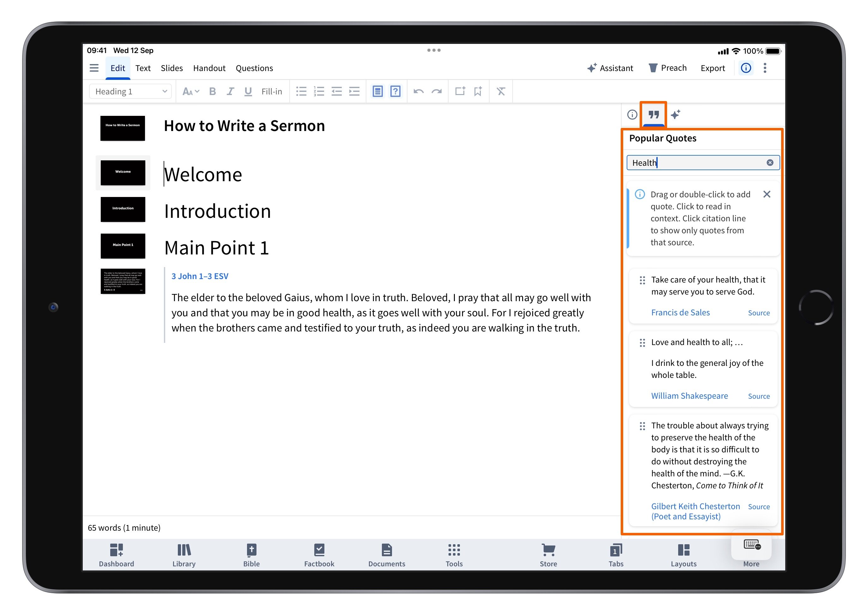Open the overflow menu beside the info icon
Screen dimensions: 868x614
(765, 68)
